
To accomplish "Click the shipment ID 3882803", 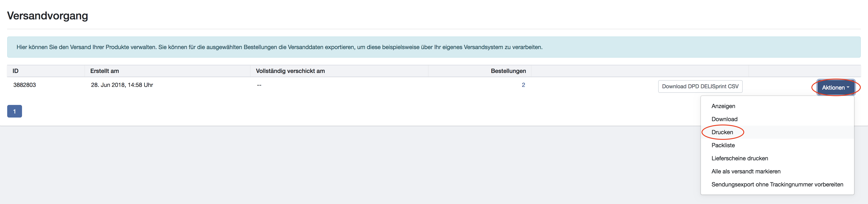I will (x=25, y=85).
